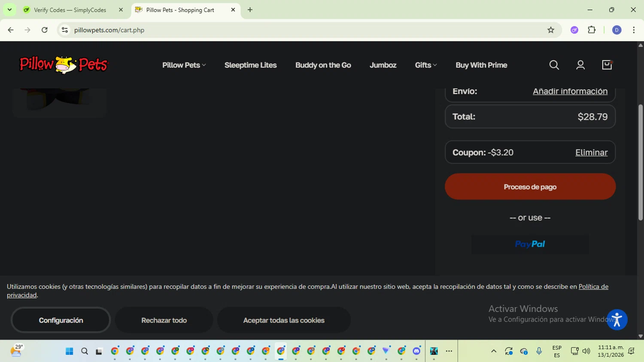Viewport: 644px width, 362px height.
Task: Click the Pillow Pets logo
Action: coord(64,65)
